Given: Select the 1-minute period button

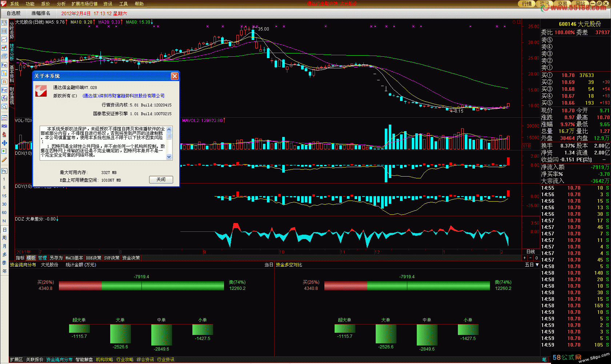Looking at the screenshot, I should pos(4,179).
